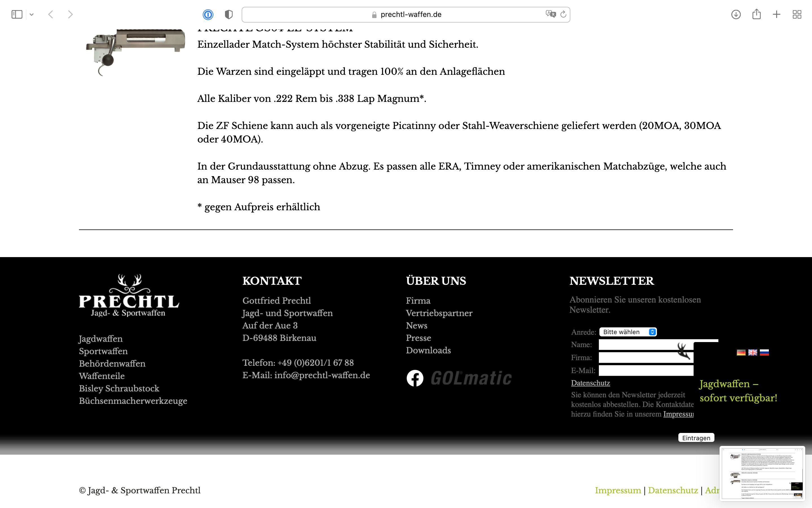This screenshot has height=508, width=812.
Task: Open the Behördenwaffen footer link
Action: 112,364
